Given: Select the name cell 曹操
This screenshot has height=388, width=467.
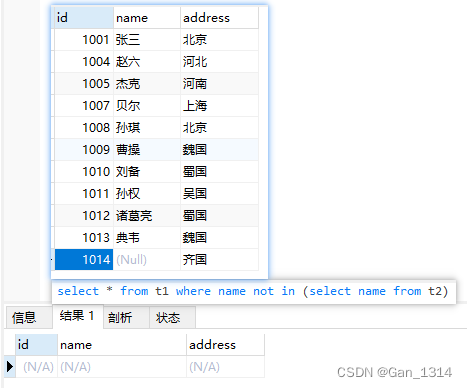Looking at the screenshot, I should coord(147,150).
